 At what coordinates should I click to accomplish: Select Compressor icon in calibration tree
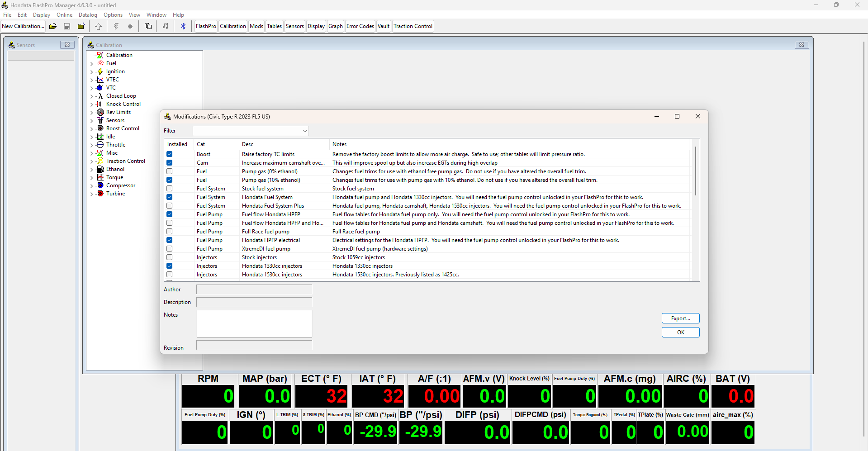click(x=100, y=185)
